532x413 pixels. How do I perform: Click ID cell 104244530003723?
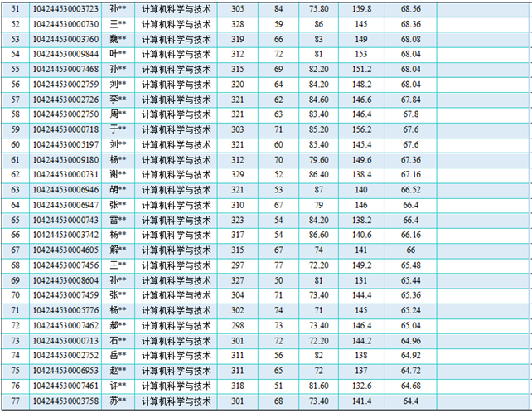click(x=65, y=8)
